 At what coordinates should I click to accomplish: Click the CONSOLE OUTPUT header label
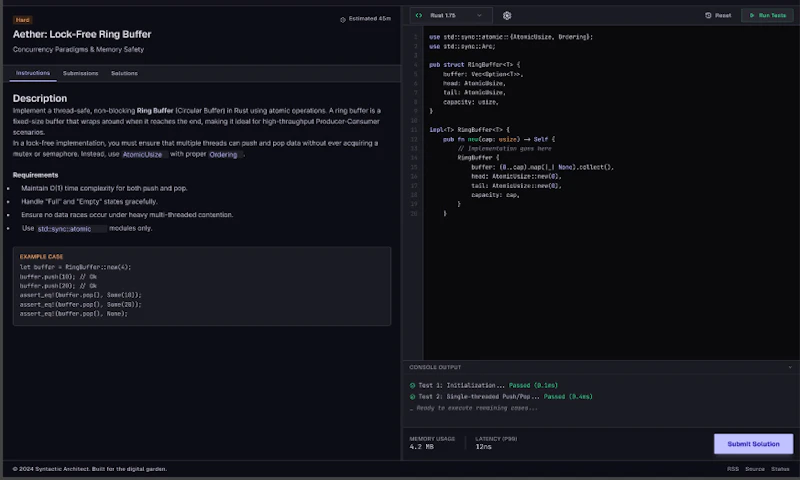[x=435, y=367]
